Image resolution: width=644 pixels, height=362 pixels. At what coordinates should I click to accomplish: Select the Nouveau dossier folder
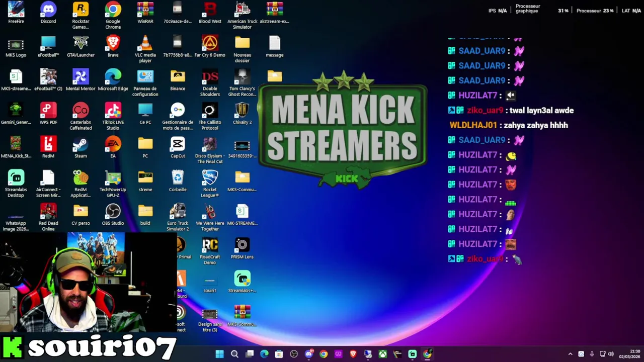tap(242, 49)
